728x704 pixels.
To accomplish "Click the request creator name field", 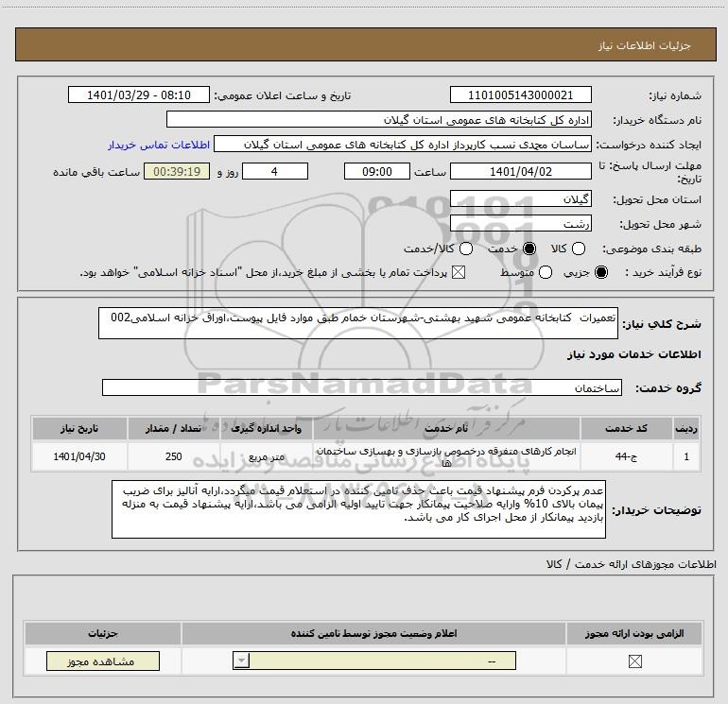I will pos(403,144).
